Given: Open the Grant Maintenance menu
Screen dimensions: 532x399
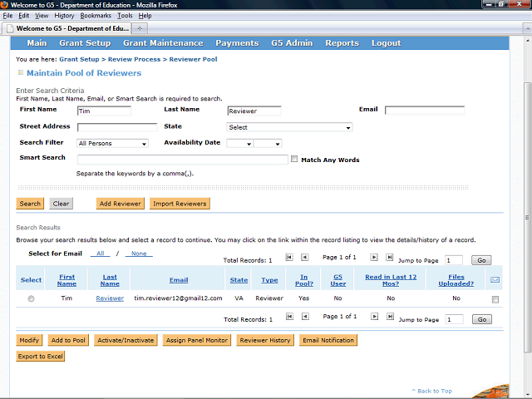Looking at the screenshot, I should [162, 43].
